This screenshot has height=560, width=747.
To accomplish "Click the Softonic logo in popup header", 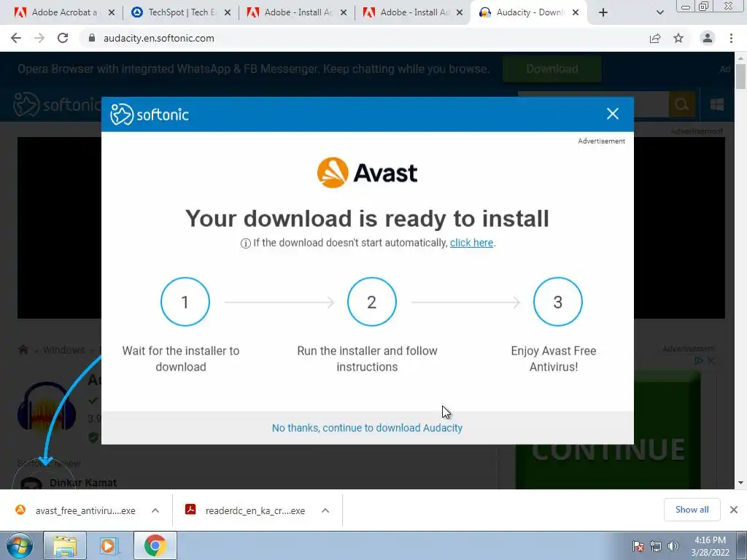I will 150,114.
